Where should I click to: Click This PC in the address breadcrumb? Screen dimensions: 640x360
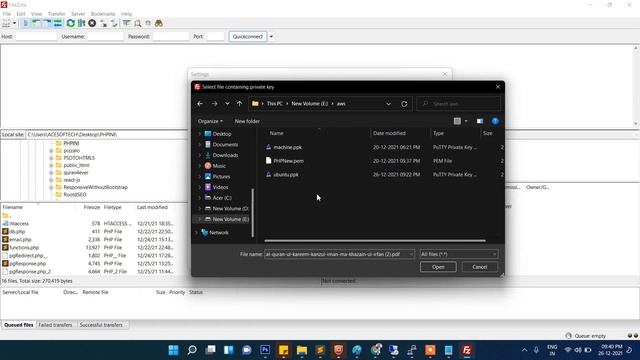[275, 104]
